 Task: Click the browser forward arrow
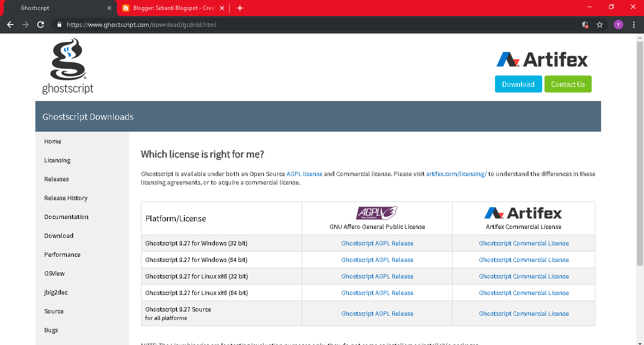pos(25,25)
